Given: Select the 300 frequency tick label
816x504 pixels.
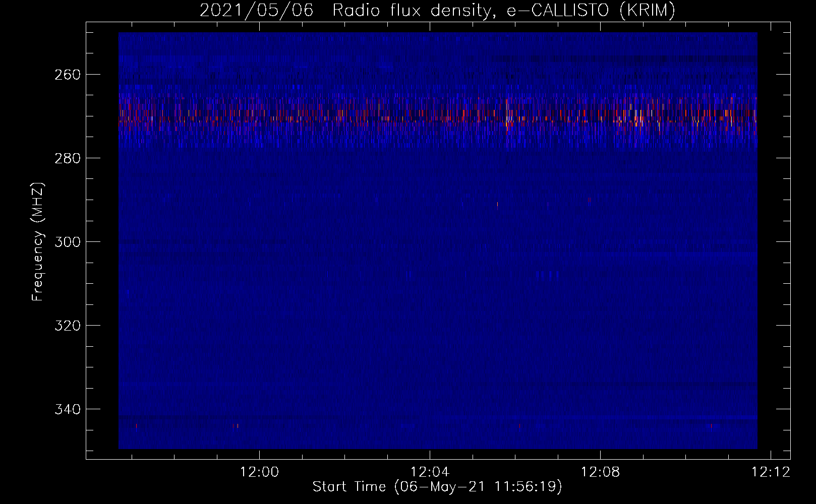Looking at the screenshot, I should [x=68, y=242].
